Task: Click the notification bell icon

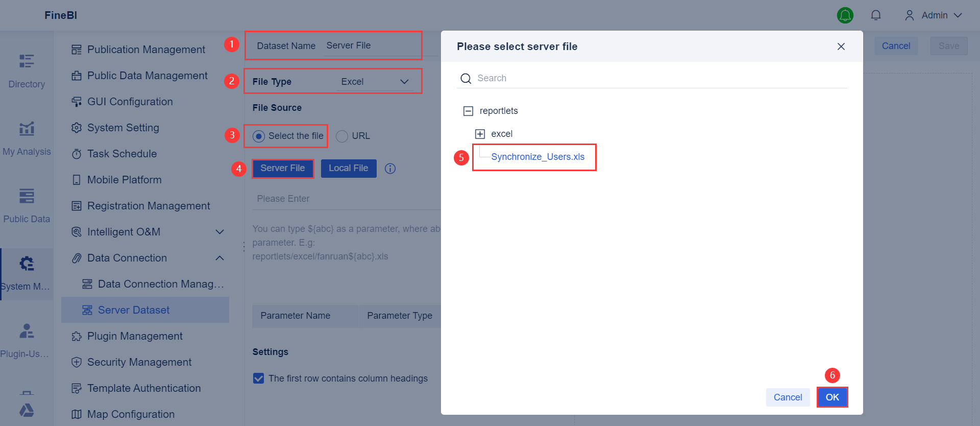Action: [x=876, y=15]
